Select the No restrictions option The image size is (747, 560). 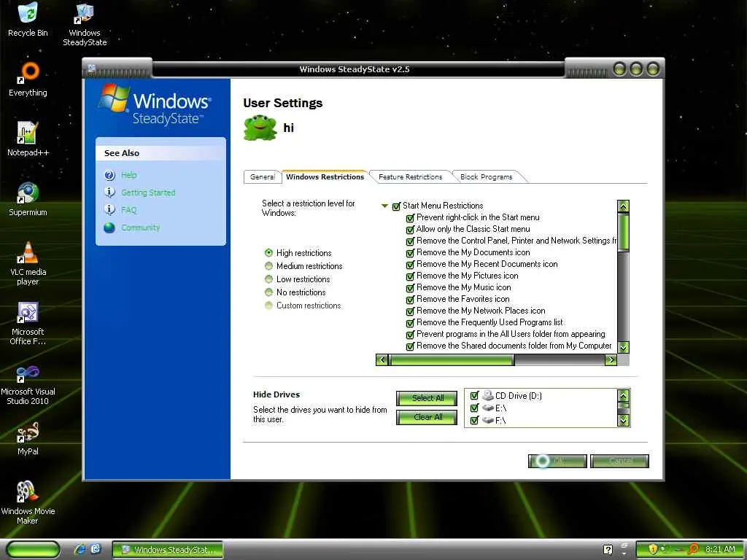pos(268,292)
